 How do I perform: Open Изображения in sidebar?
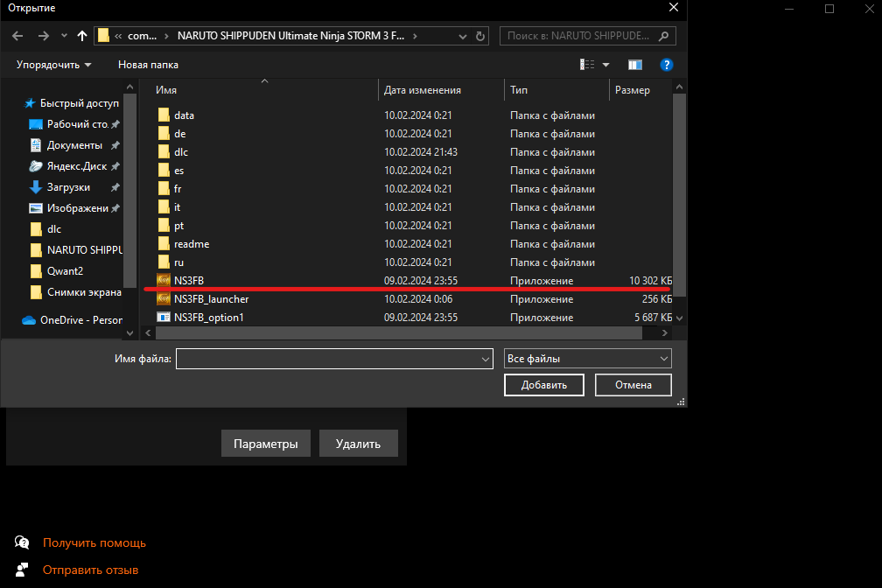pos(74,208)
